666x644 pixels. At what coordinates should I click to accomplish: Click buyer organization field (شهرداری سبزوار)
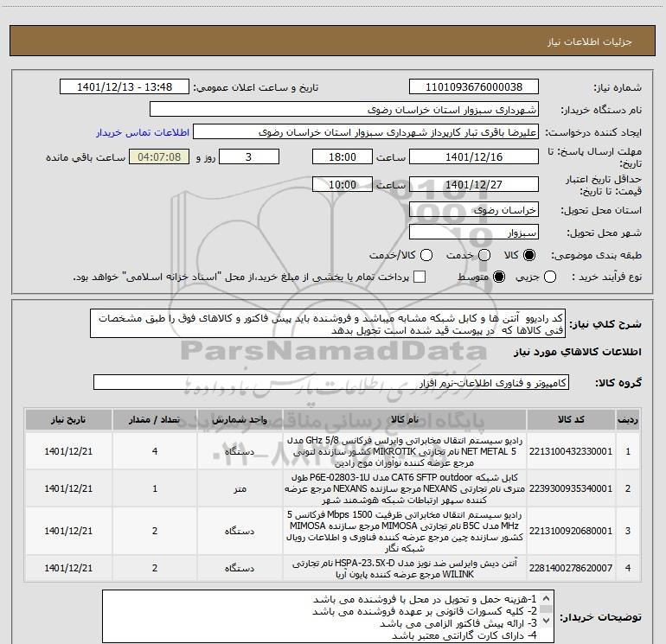[344, 110]
